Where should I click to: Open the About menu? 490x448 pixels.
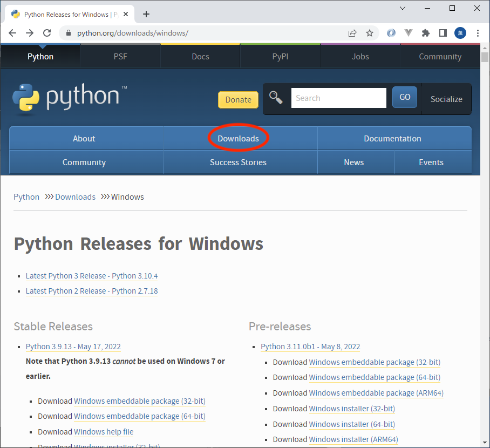[86, 138]
